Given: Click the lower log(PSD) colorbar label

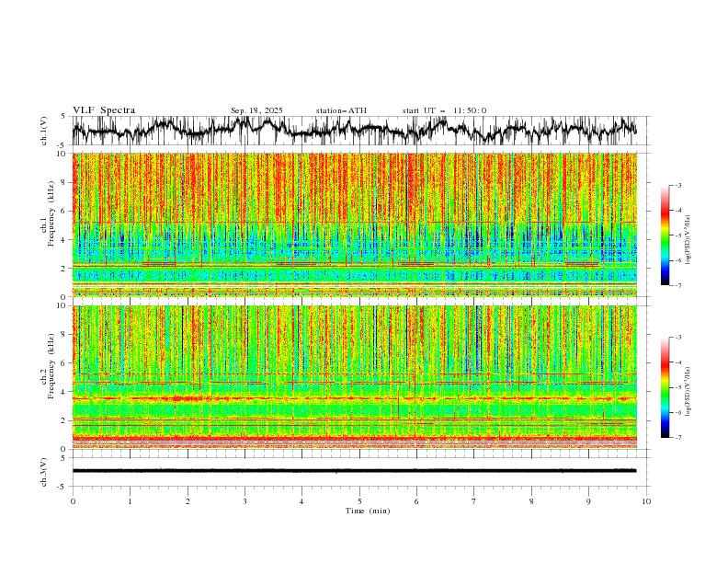Looking at the screenshot, I should point(688,391).
